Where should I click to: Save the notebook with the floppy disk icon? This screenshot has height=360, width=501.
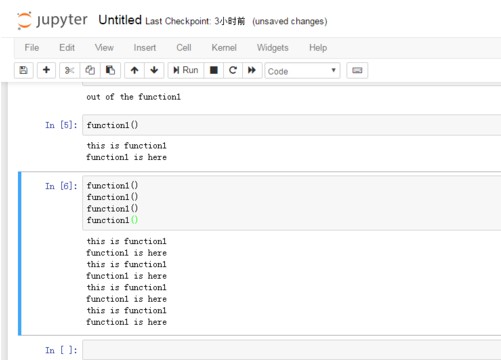click(24, 70)
